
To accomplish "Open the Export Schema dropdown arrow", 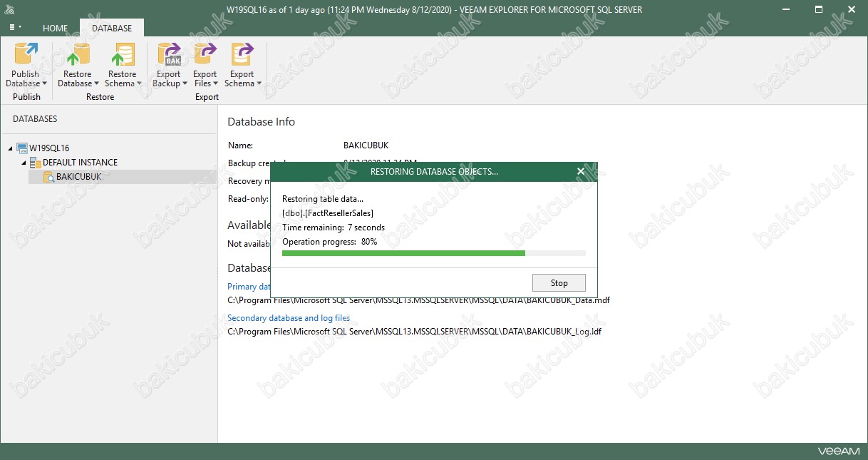I will 258,84.
